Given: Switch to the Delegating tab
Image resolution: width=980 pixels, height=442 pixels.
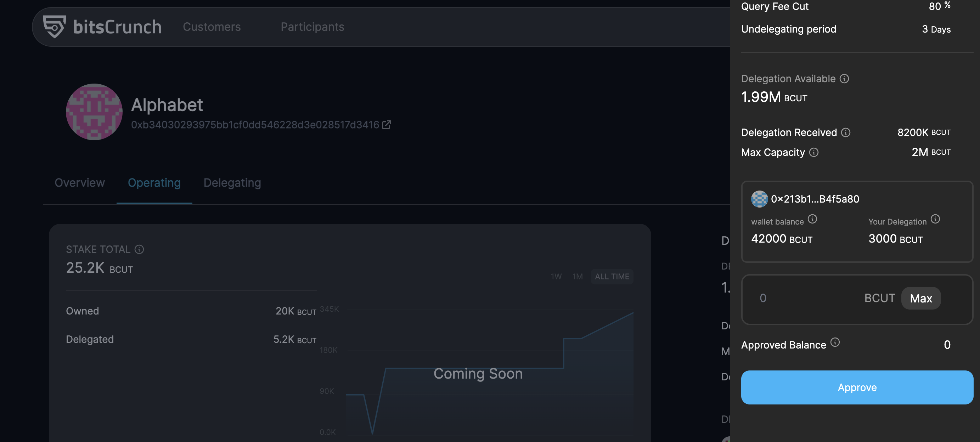Looking at the screenshot, I should [x=232, y=183].
